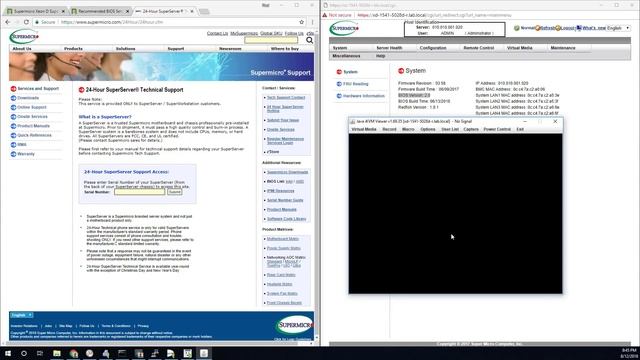The width and height of the screenshot is (640, 360).
Task: Switch to the Recommended BIOS tab
Action: (99, 11)
